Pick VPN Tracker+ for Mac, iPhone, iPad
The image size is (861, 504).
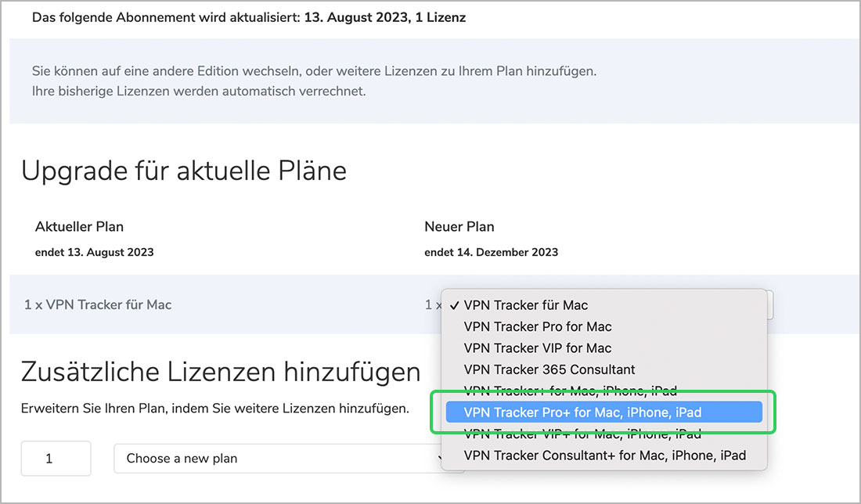tap(570, 391)
